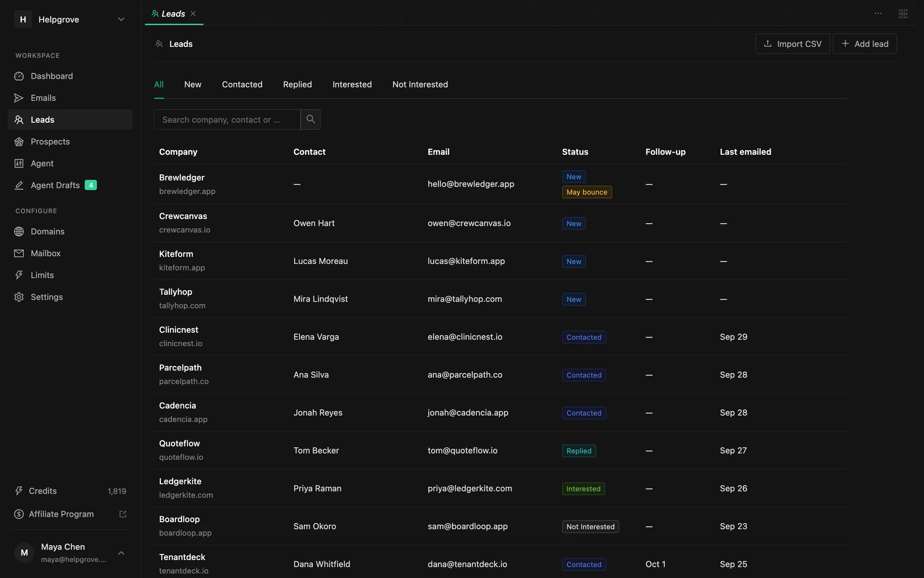This screenshot has width=924, height=578.
Task: Click the Affiliate Program dollar icon
Action: tap(19, 514)
